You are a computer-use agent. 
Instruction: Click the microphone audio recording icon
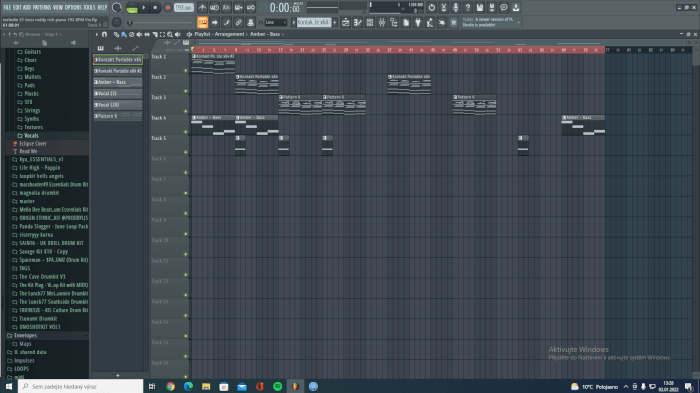coord(455,8)
